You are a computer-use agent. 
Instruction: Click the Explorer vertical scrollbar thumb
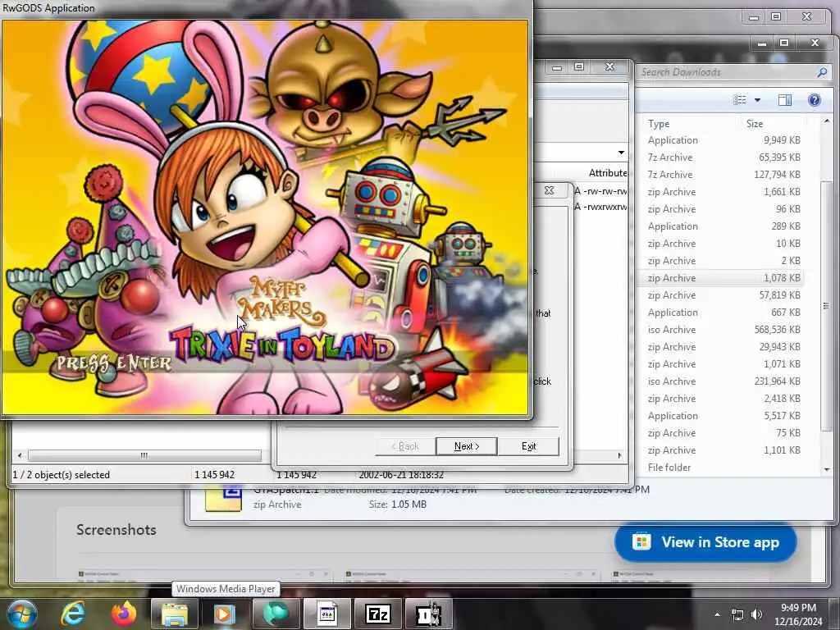pyautogui.click(x=825, y=305)
